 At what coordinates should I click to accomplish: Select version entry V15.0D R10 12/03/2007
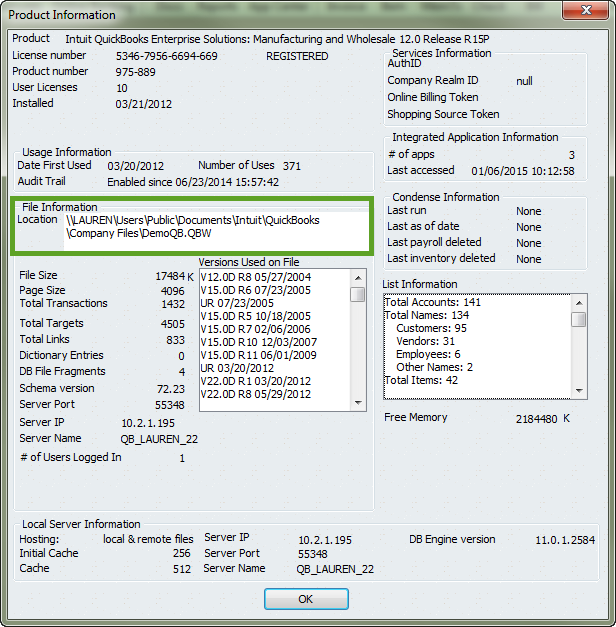[x=258, y=342]
